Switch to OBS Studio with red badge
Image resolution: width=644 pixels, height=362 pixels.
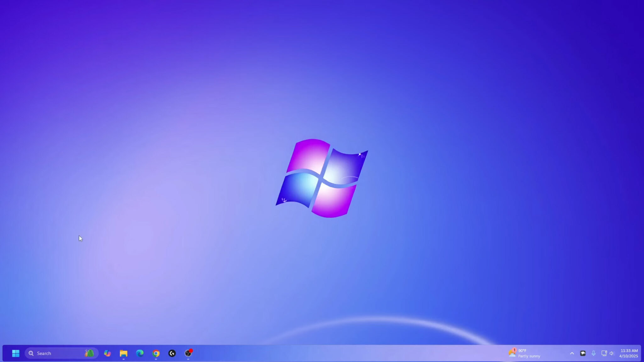pyautogui.click(x=188, y=353)
